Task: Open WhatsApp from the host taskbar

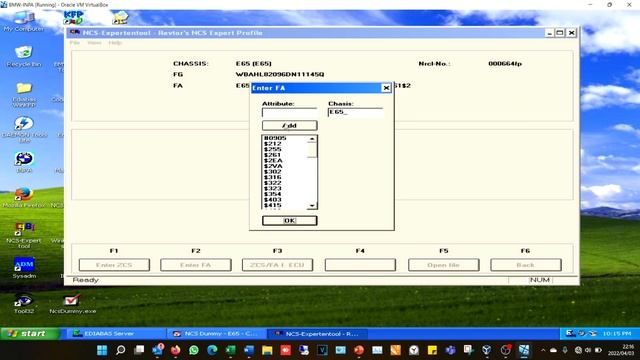Action: pyautogui.click(x=194, y=350)
